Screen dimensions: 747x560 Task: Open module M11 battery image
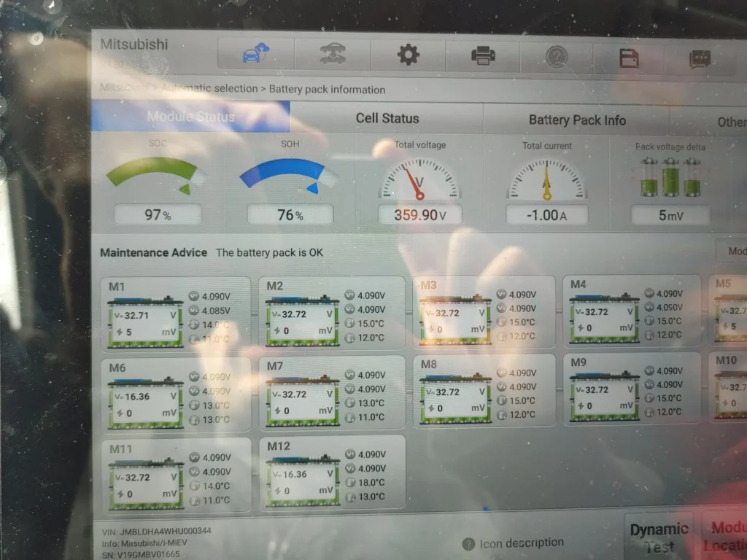(146, 484)
